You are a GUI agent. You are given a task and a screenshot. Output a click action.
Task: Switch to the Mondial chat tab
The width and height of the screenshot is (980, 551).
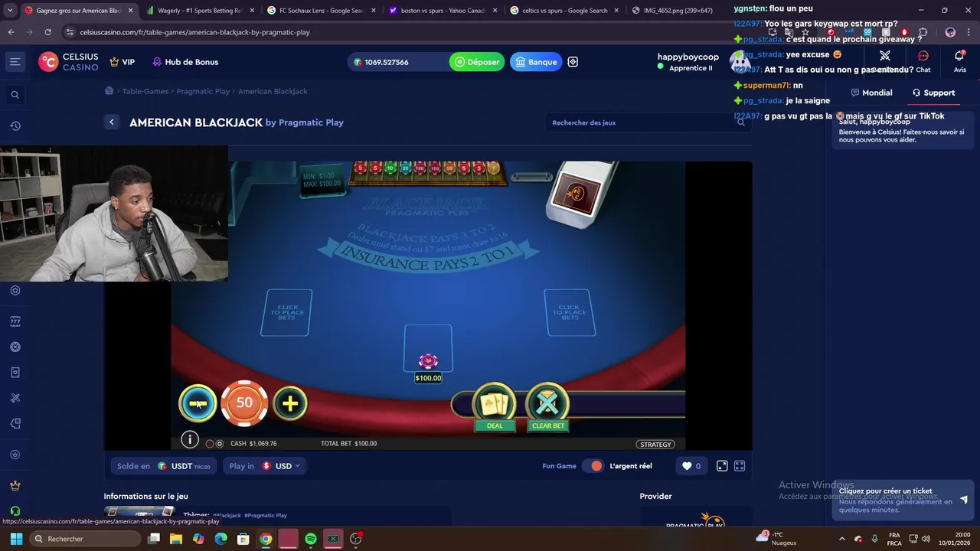[871, 93]
